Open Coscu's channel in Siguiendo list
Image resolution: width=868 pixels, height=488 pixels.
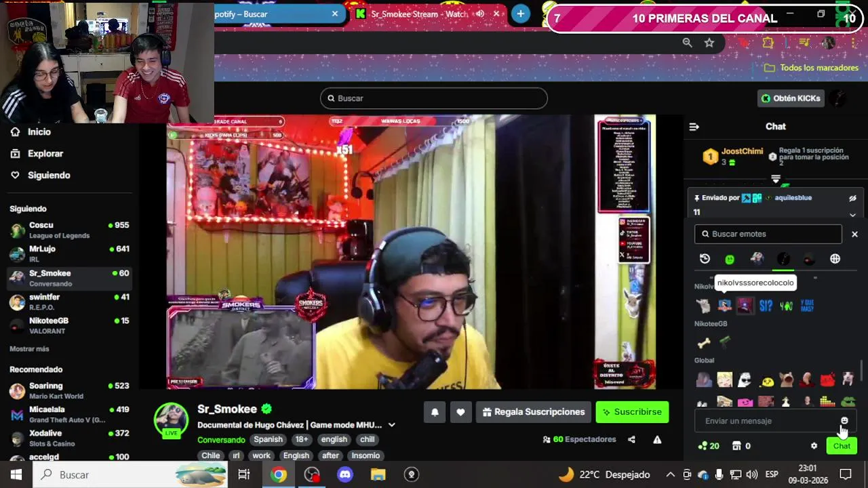[68, 230]
